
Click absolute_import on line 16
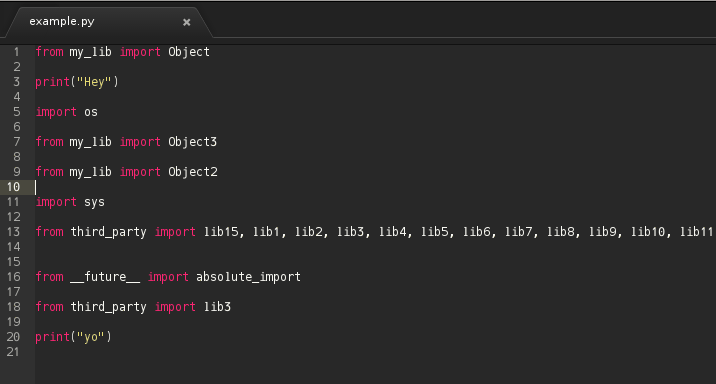(248, 277)
